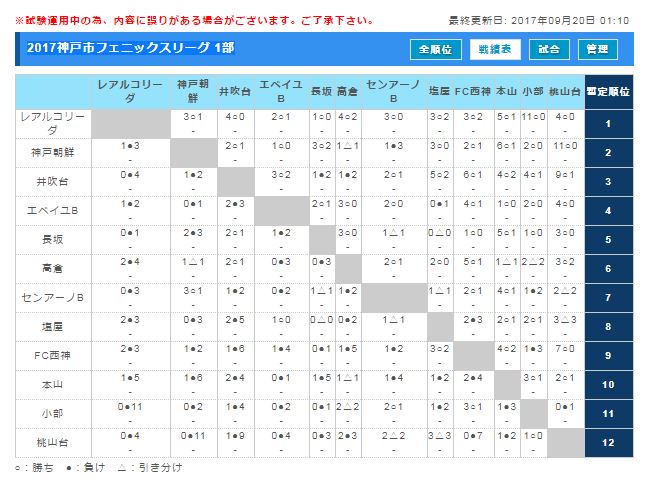Select the FC西神 row label
Viewport: 650px width, 483px height.
tap(53, 356)
